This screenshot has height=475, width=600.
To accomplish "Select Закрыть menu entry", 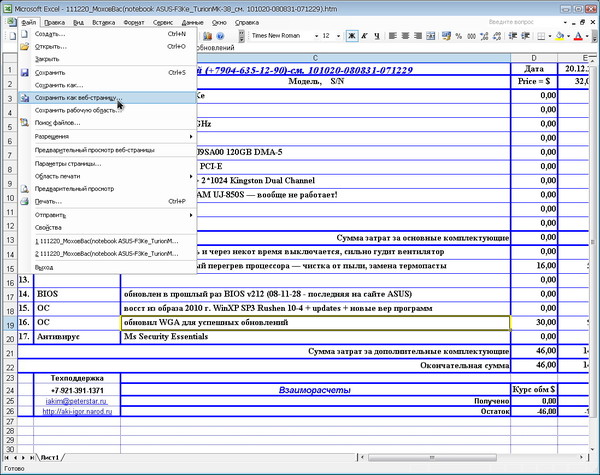I will coord(108,59).
